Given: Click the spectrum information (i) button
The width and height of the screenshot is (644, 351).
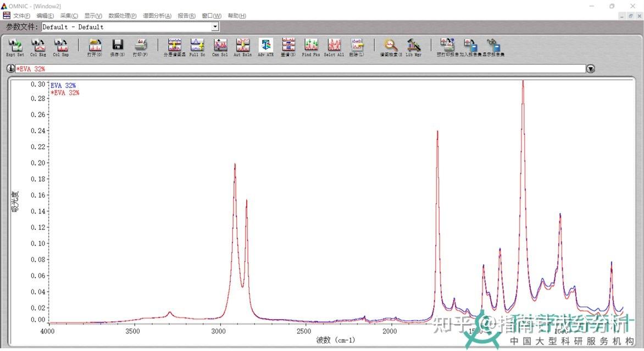Looking at the screenshot, I should point(10,69).
